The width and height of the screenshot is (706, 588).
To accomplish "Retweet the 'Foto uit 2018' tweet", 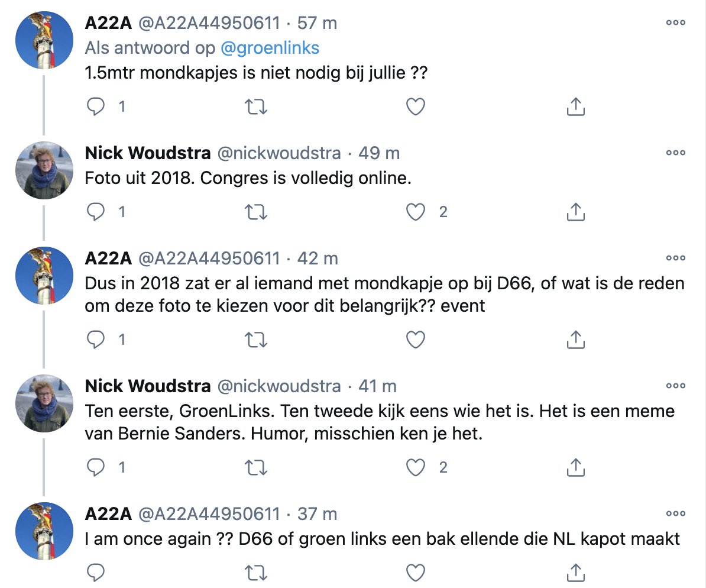I will pyautogui.click(x=256, y=211).
